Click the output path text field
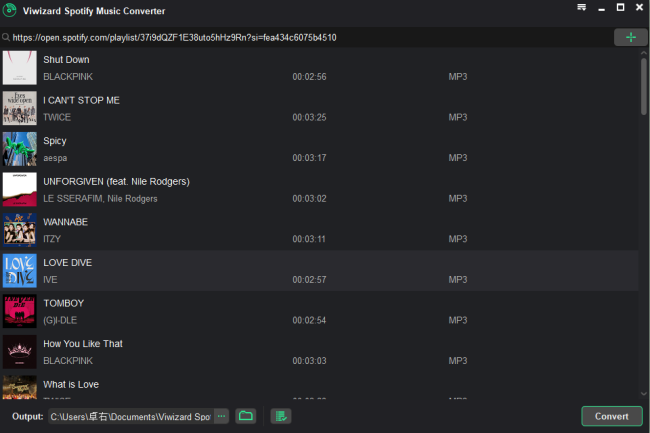 (130, 416)
